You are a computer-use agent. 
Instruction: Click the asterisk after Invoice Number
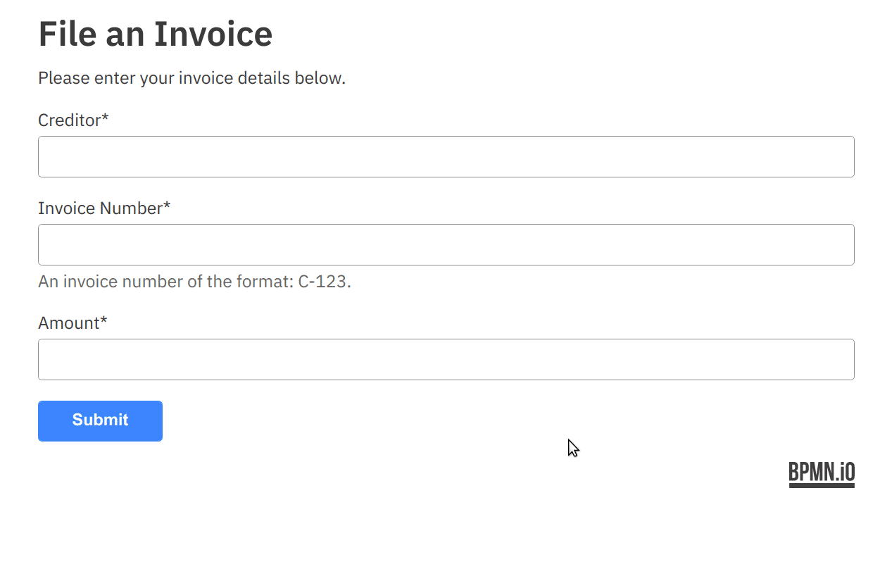(x=167, y=206)
